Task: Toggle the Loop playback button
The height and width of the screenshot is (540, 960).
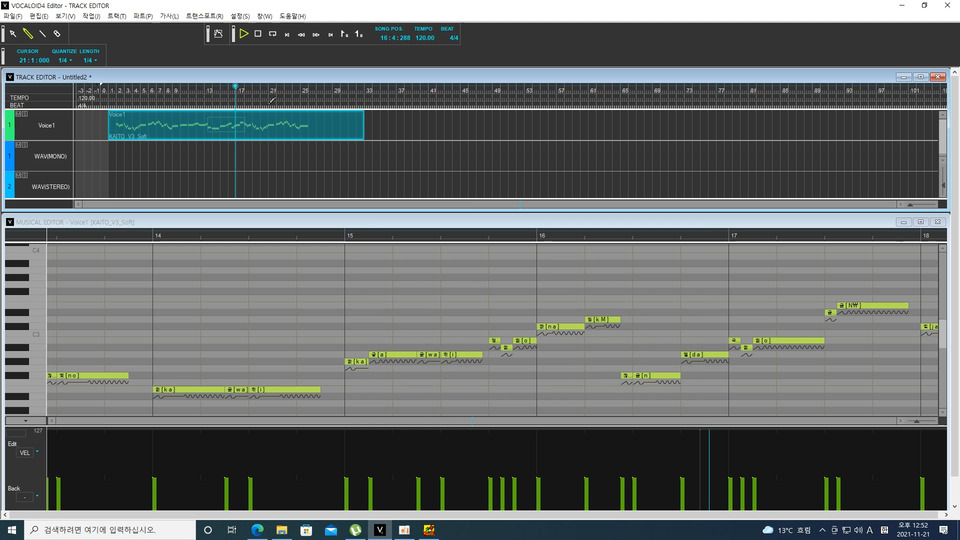Action: coord(272,34)
